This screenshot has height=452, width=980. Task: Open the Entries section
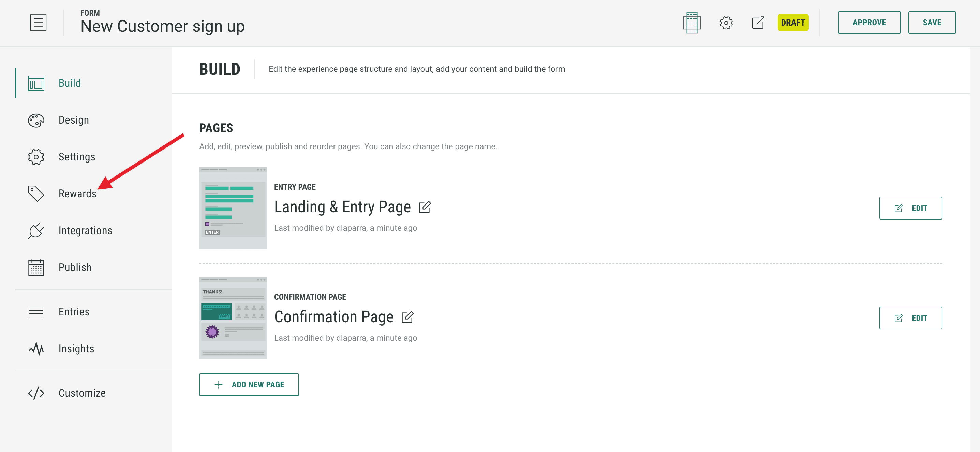point(74,311)
